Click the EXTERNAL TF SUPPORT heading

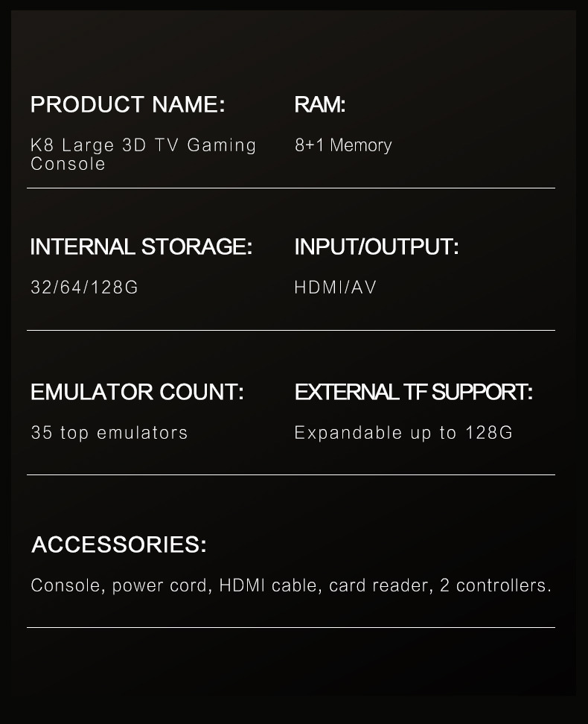tap(414, 392)
